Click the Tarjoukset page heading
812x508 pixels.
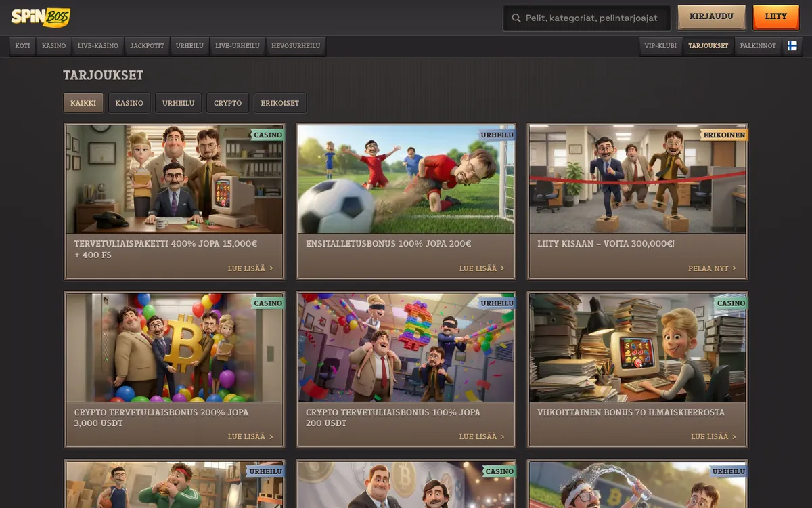(104, 75)
